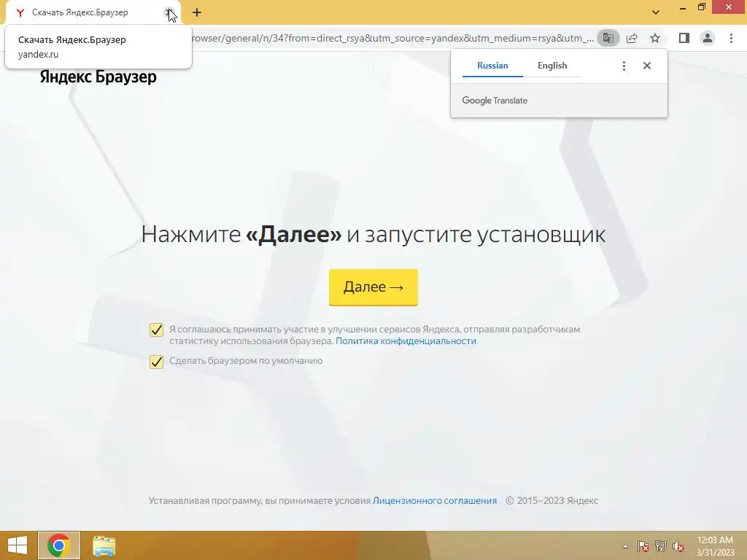Open the Chrome profile avatar menu
747x560 pixels.
coord(708,38)
